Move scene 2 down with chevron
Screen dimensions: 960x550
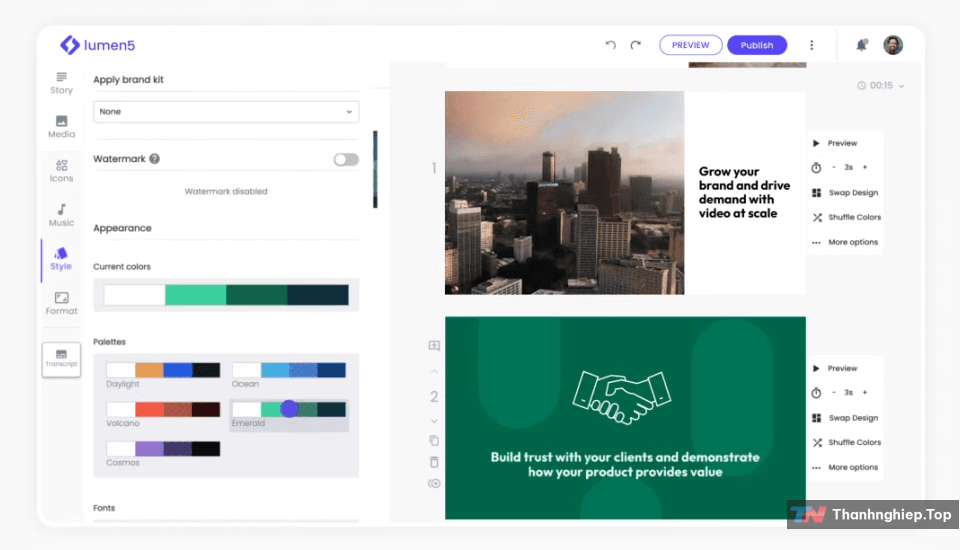pyautogui.click(x=434, y=421)
